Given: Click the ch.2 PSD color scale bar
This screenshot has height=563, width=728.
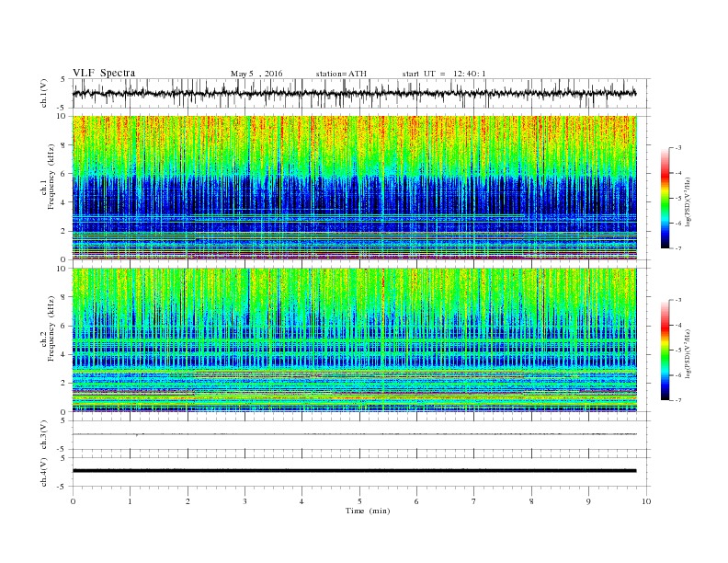Looking at the screenshot, I should point(665,350).
